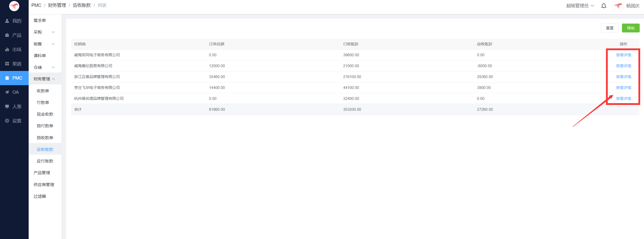The width and height of the screenshot is (644, 239).
Task: Open 预收款单 page
Action: point(45,138)
